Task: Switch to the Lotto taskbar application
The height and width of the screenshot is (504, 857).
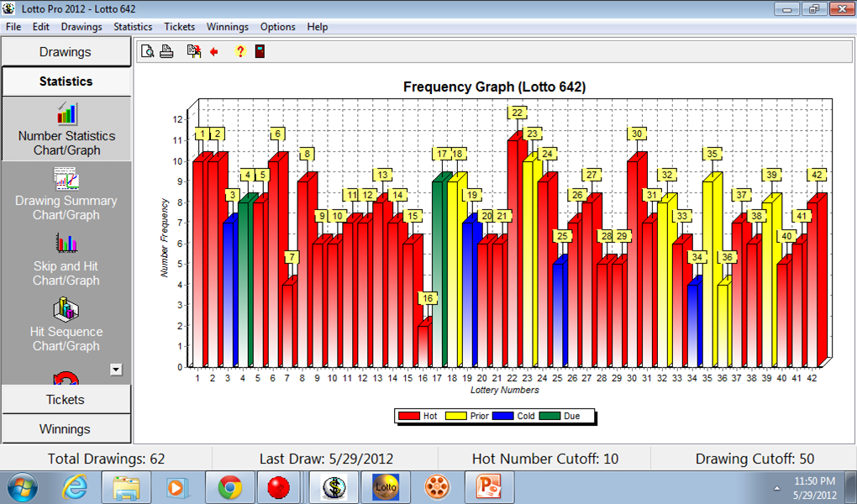Action: click(386, 487)
